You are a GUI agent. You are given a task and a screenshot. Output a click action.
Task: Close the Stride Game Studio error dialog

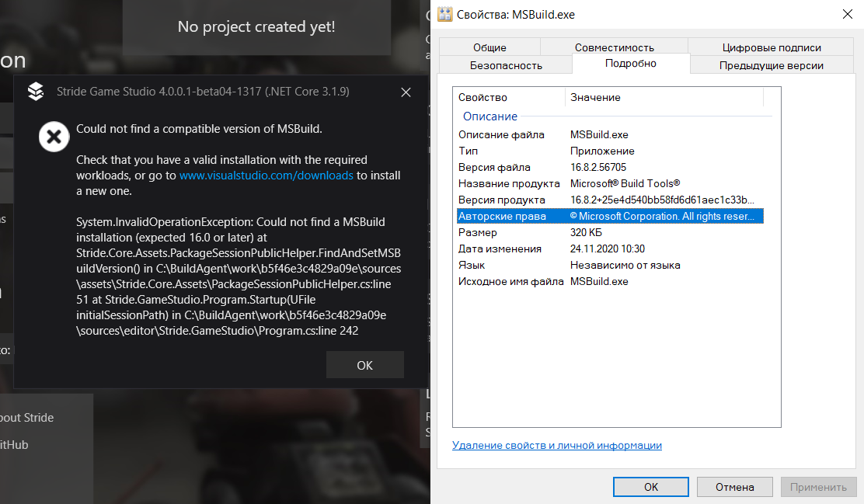406,92
